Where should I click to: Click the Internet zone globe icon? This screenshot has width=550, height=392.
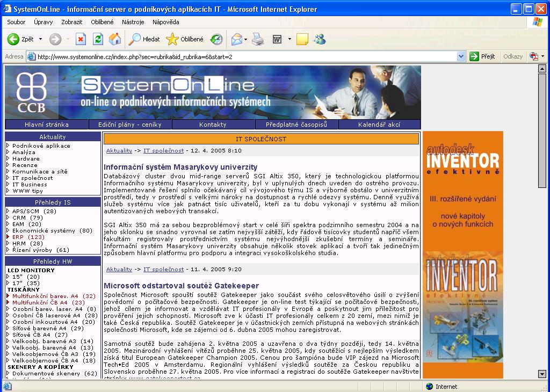(x=429, y=387)
